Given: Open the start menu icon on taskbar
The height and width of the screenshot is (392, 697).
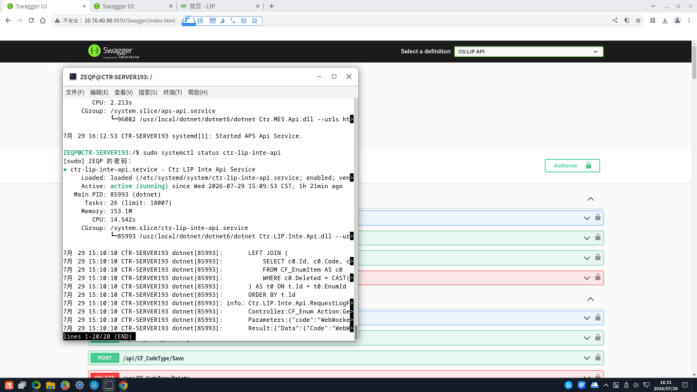Looking at the screenshot, I should [x=8, y=385].
